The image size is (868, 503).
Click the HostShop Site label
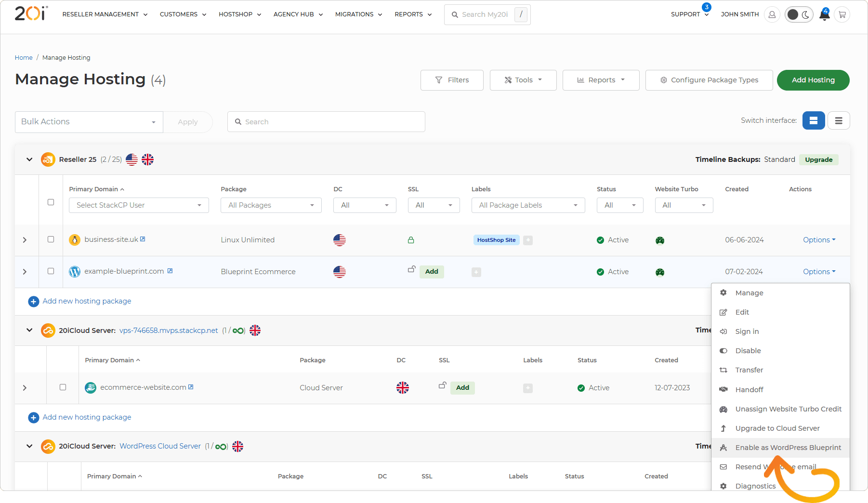[496, 240]
